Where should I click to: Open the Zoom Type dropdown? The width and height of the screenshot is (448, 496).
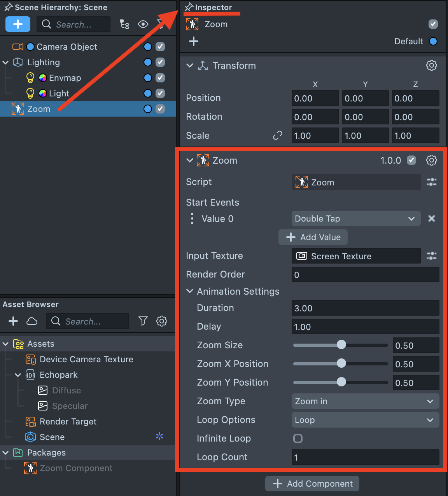click(366, 401)
